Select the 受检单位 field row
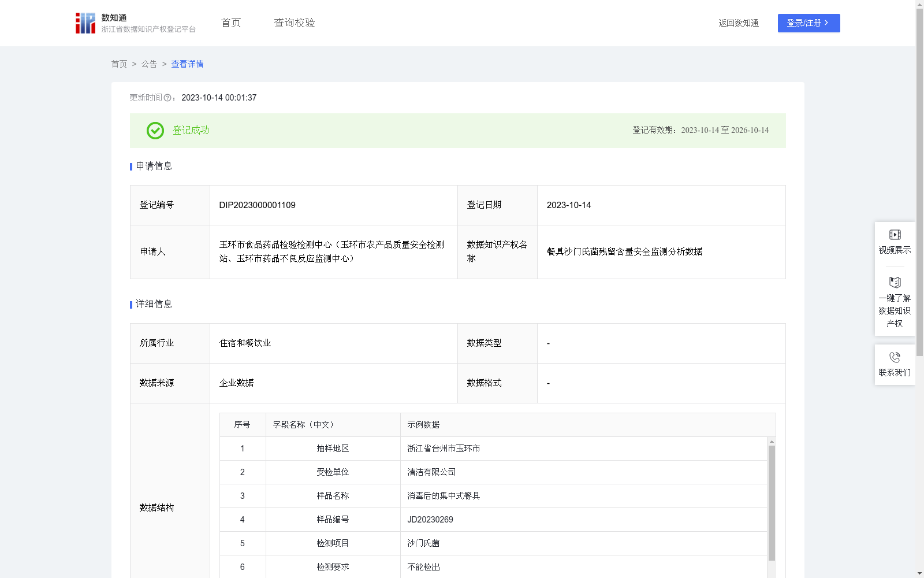 (493, 472)
